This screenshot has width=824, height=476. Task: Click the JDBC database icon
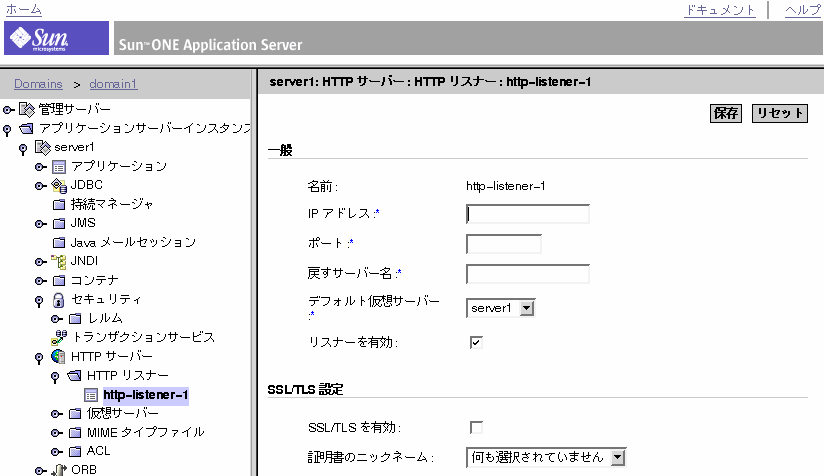(59, 185)
